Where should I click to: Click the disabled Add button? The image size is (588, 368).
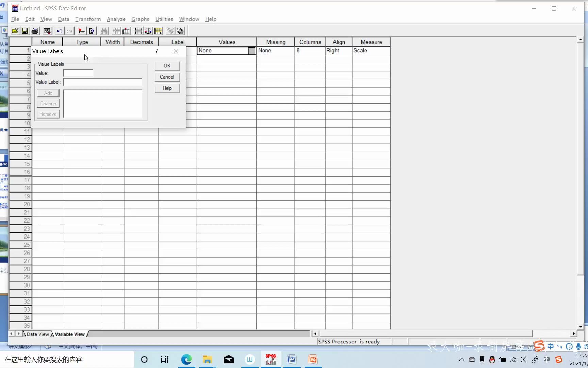point(48,93)
